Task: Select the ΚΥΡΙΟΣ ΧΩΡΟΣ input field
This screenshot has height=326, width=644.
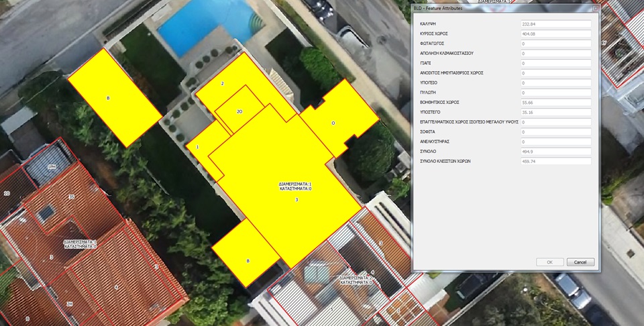Action: (555, 34)
